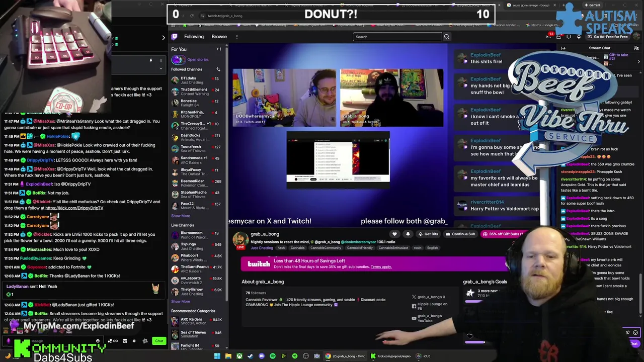
Task: Open the Browse tab on Twitch
Action: 219,37
